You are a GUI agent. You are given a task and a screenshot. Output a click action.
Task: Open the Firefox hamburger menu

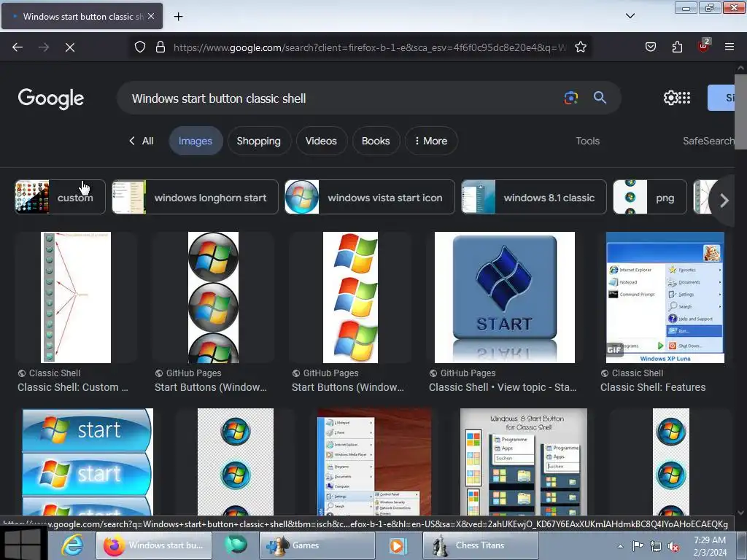click(x=729, y=47)
